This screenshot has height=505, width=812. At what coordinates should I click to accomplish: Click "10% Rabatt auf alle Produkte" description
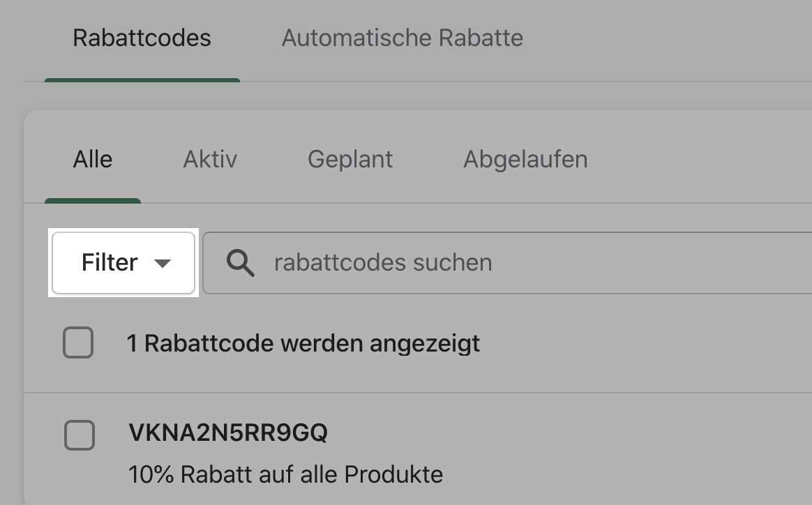pyautogui.click(x=285, y=474)
